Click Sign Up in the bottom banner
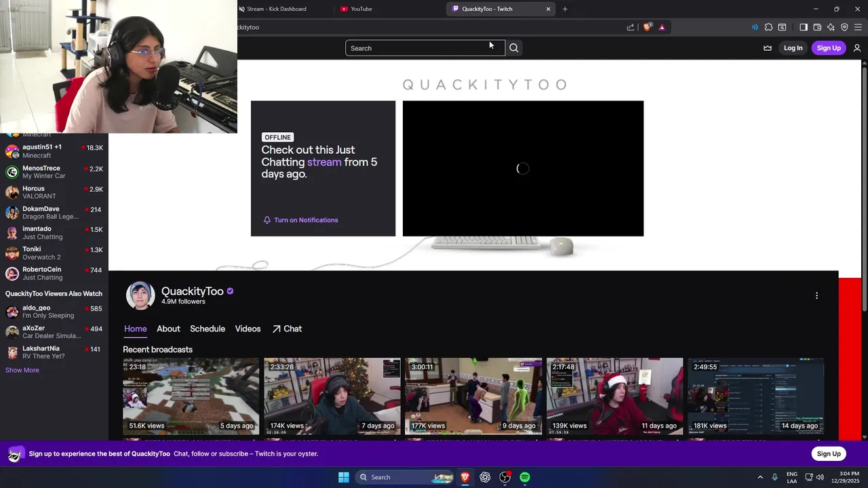 point(829,453)
